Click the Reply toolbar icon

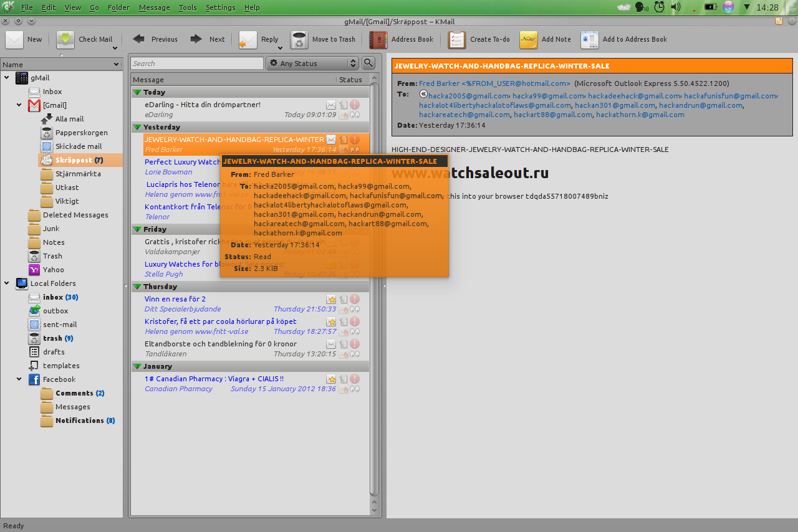coord(248,39)
